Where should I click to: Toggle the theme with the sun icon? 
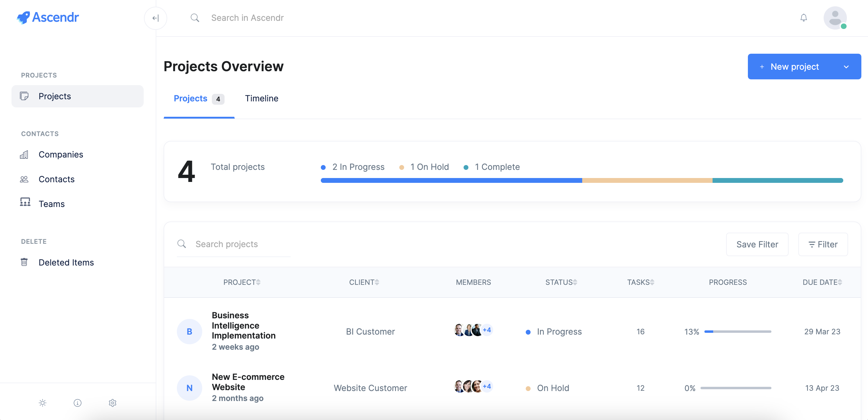point(43,403)
